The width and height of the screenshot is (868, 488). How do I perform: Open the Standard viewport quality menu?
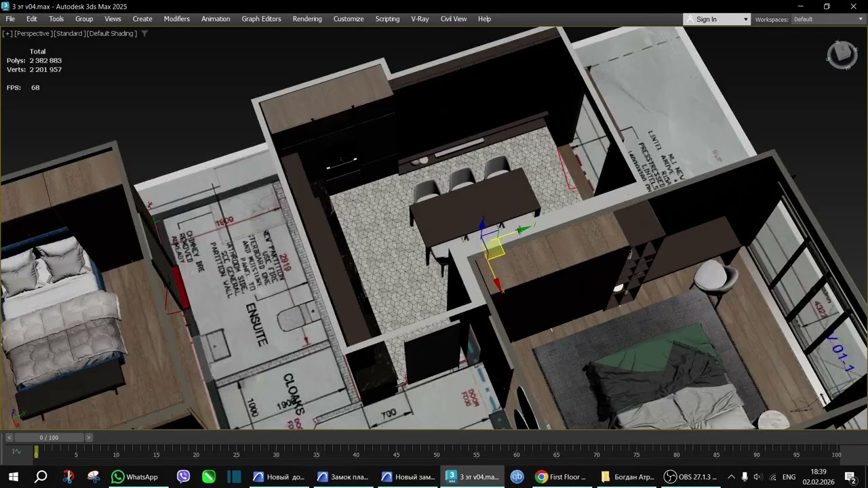point(68,33)
